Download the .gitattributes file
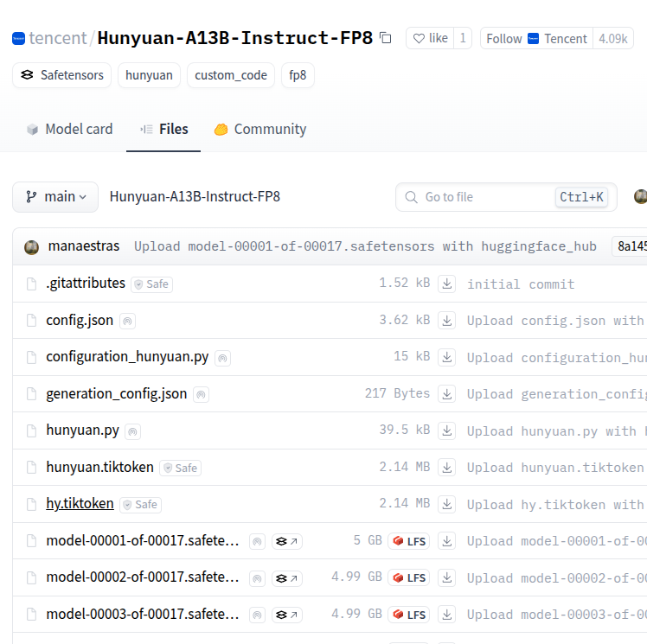 [x=447, y=284]
